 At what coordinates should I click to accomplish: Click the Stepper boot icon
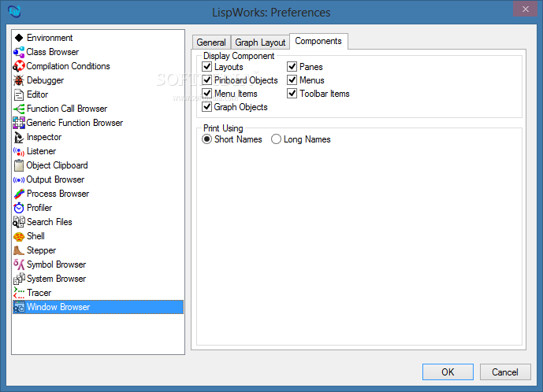[19, 250]
